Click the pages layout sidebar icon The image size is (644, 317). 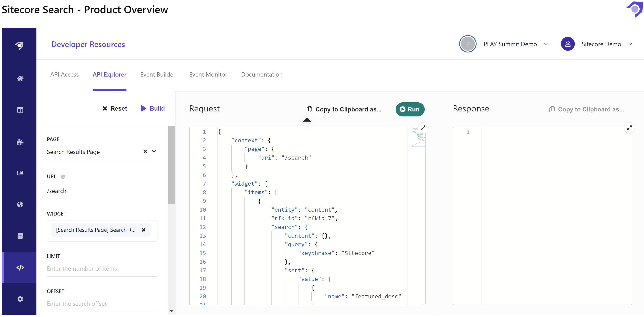[x=20, y=110]
